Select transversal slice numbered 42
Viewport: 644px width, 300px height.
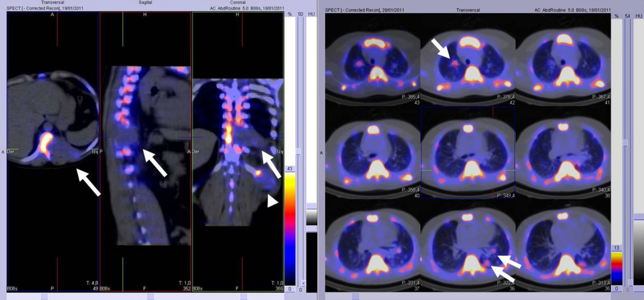click(468, 60)
